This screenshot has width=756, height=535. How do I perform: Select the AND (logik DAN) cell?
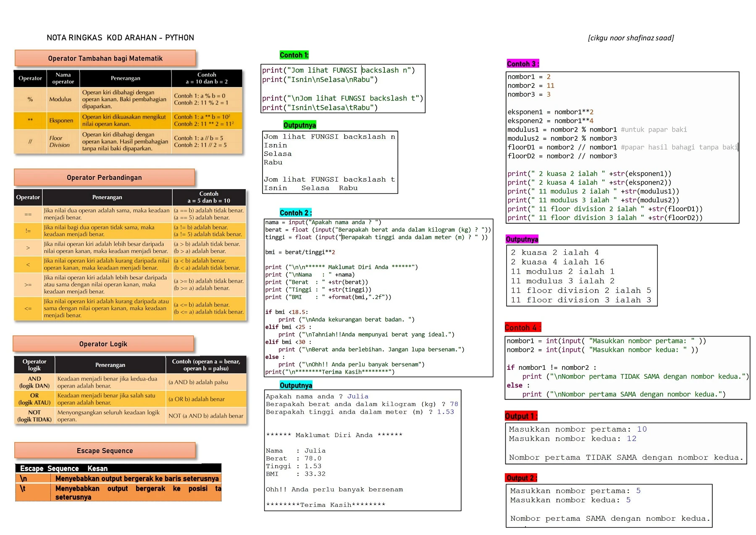[34, 382]
